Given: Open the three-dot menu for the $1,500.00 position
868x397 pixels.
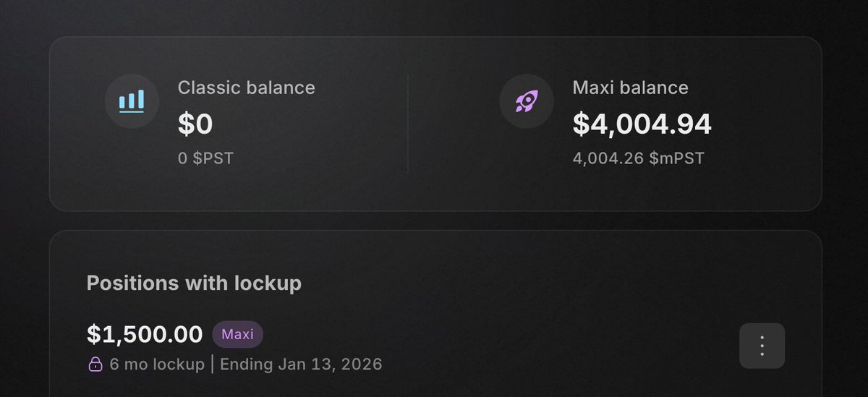Looking at the screenshot, I should tap(762, 346).
